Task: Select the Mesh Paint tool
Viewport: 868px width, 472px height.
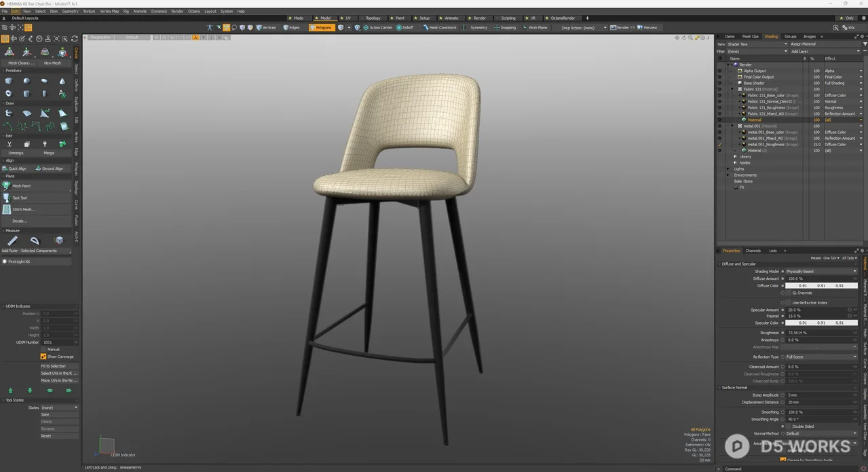Action: pyautogui.click(x=36, y=185)
